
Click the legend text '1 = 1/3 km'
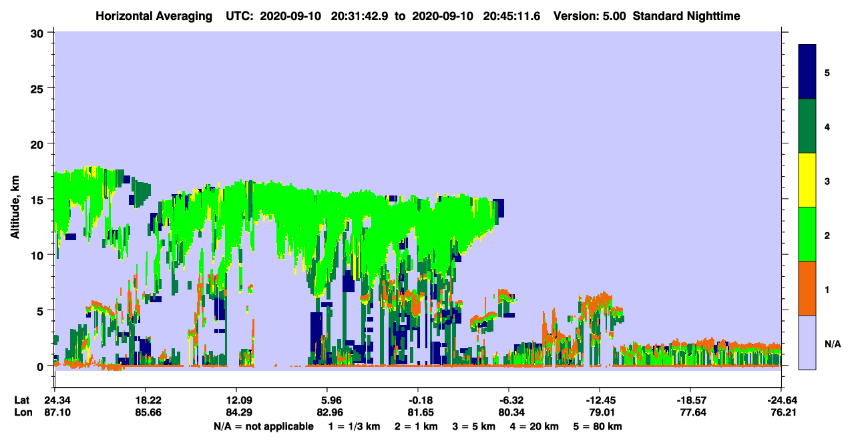353,426
